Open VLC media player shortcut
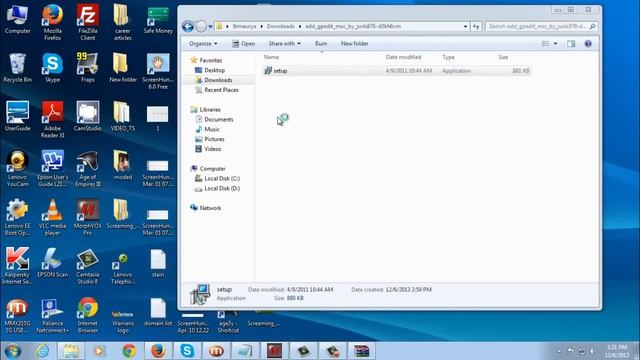 point(52,217)
